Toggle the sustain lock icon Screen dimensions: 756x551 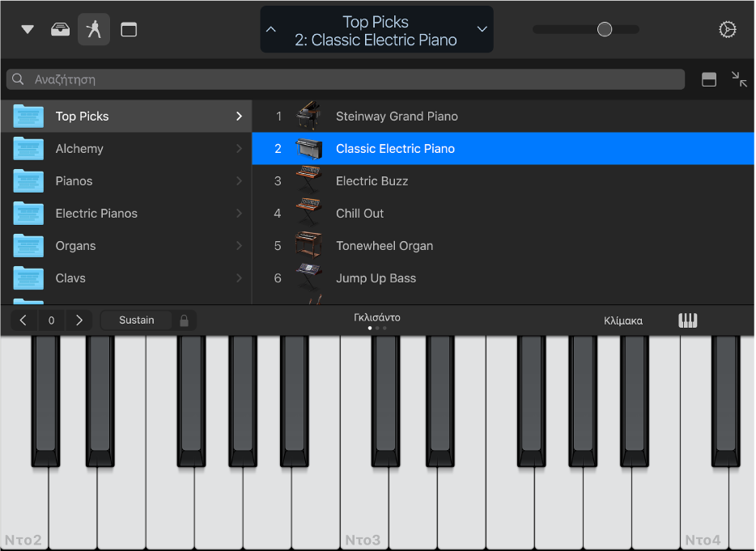185,320
